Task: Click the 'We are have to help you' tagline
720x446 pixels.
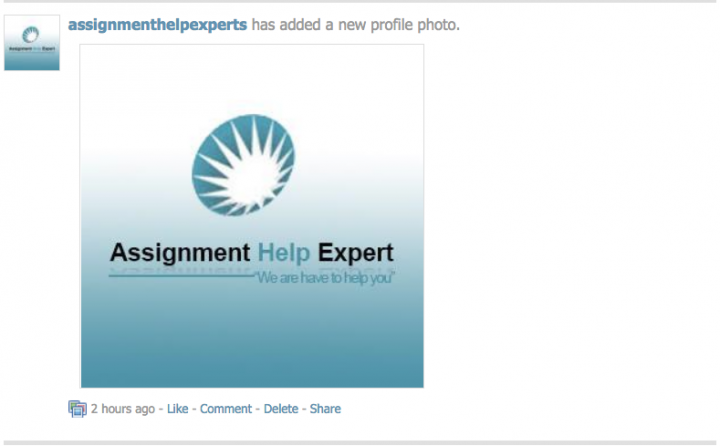Action: pyautogui.click(x=325, y=278)
